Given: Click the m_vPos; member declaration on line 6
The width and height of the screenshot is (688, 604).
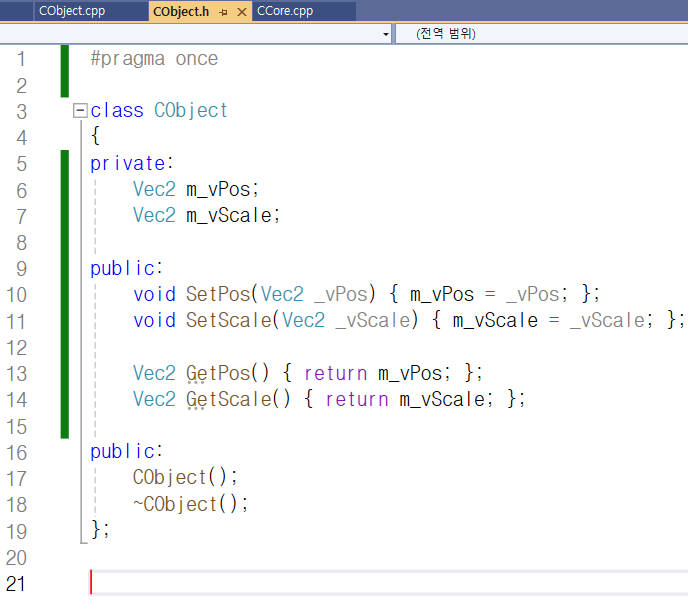Looking at the screenshot, I should pyautogui.click(x=222, y=189).
